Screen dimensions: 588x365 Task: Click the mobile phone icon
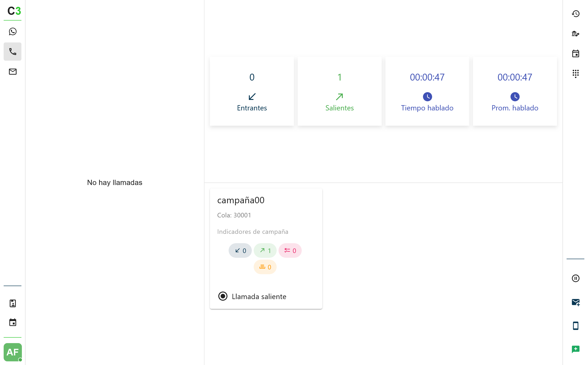click(575, 326)
